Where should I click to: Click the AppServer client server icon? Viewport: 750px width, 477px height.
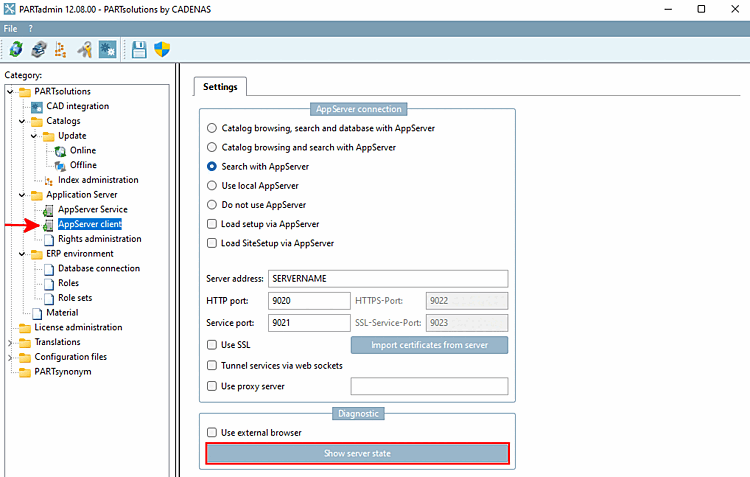click(48, 225)
